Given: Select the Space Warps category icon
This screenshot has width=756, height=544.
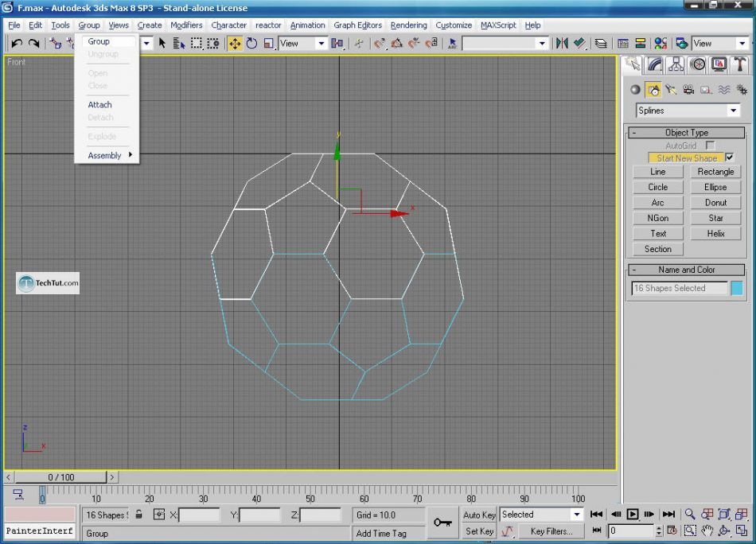Looking at the screenshot, I should [x=723, y=90].
